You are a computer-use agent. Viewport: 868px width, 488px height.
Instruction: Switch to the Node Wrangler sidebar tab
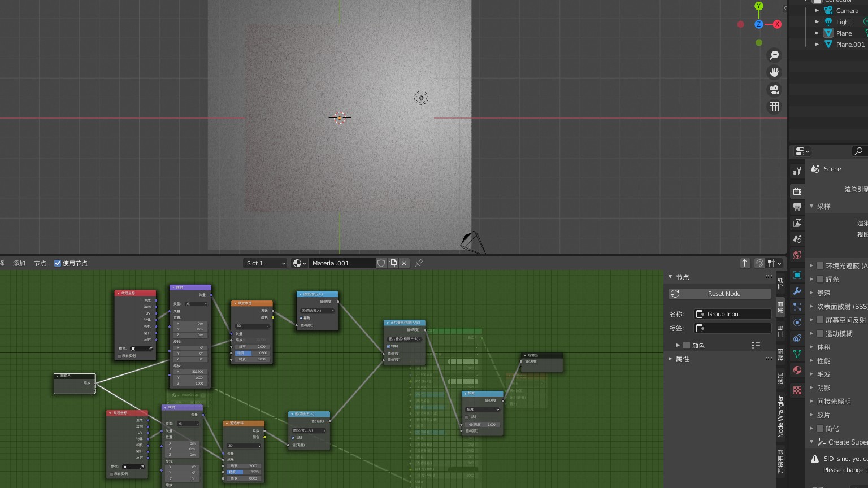(780, 417)
